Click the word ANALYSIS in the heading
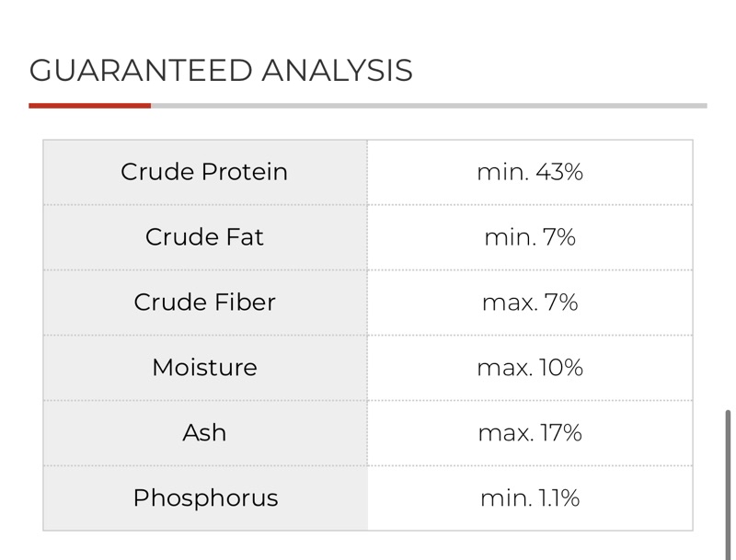The width and height of the screenshot is (736, 560). coord(337,71)
